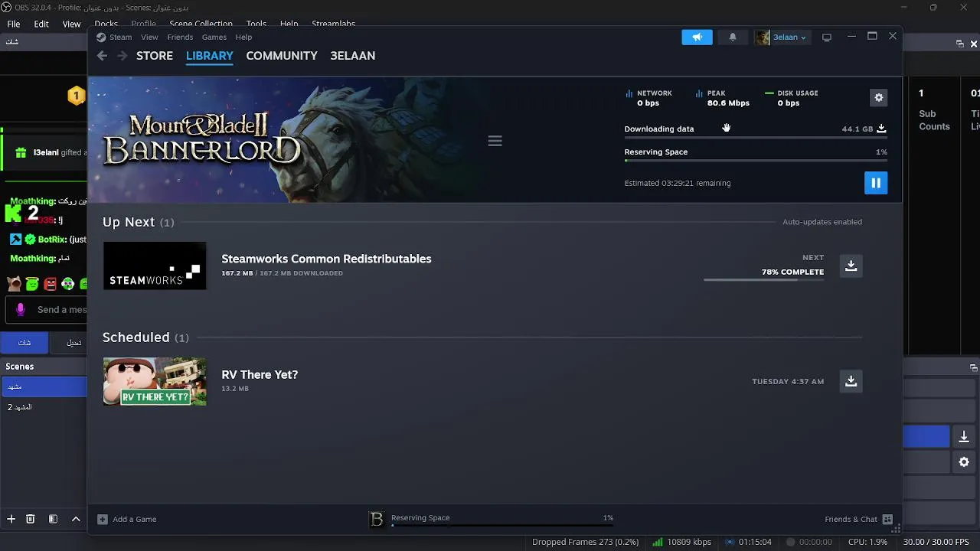The width and height of the screenshot is (980, 551).
Task: Pop out the OBS dock at right top
Action: (x=960, y=44)
